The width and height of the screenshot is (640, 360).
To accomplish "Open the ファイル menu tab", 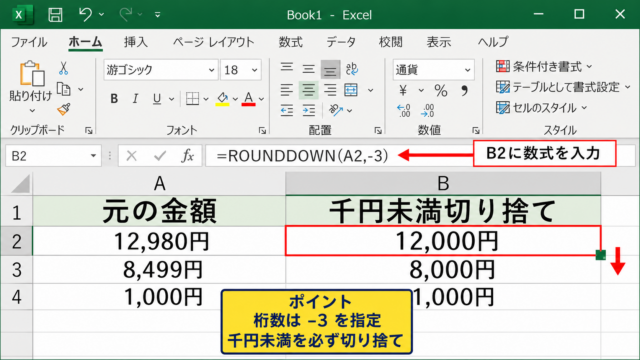I will (29, 42).
